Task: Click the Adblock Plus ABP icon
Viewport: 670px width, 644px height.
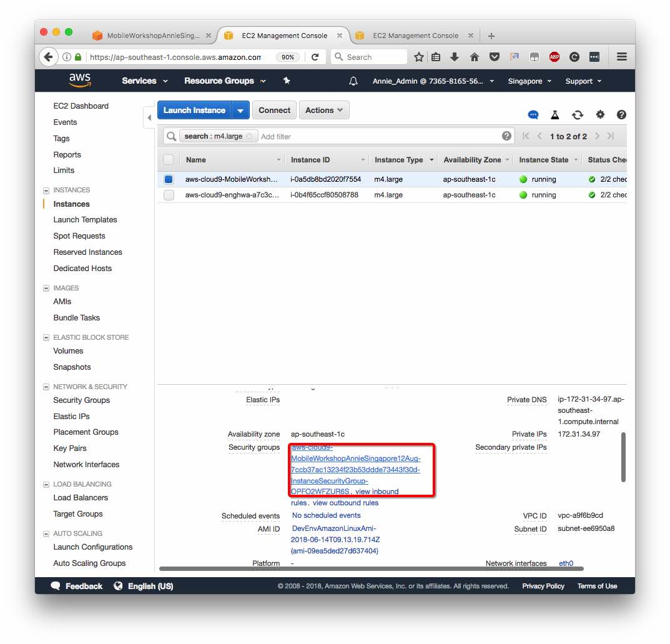Action: (554, 57)
